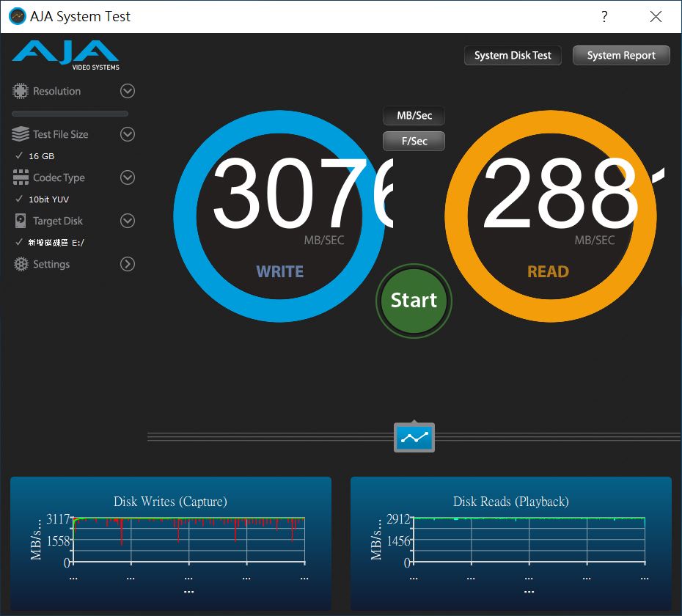Click the Test File Size stack icon
Viewport: 682px width, 616px height.
[x=20, y=134]
